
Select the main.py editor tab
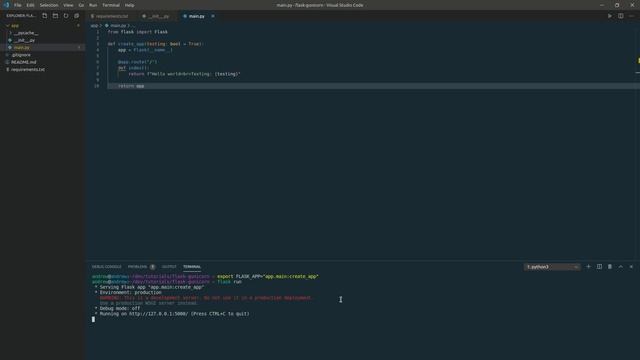[x=196, y=16]
